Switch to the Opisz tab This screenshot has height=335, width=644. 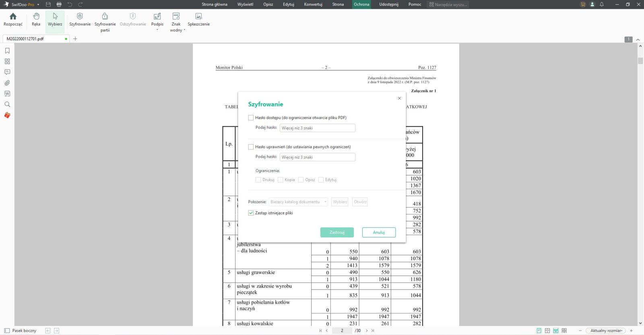[268, 4]
